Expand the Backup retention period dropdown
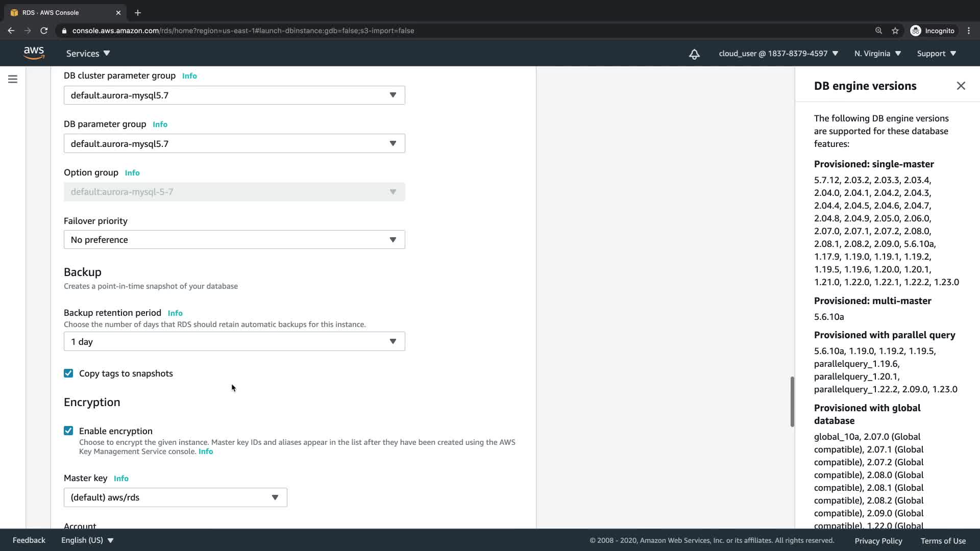This screenshot has height=551, width=980. tap(234, 342)
